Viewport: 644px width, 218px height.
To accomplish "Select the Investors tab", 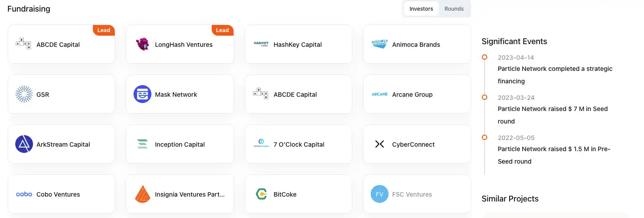I will (x=421, y=9).
